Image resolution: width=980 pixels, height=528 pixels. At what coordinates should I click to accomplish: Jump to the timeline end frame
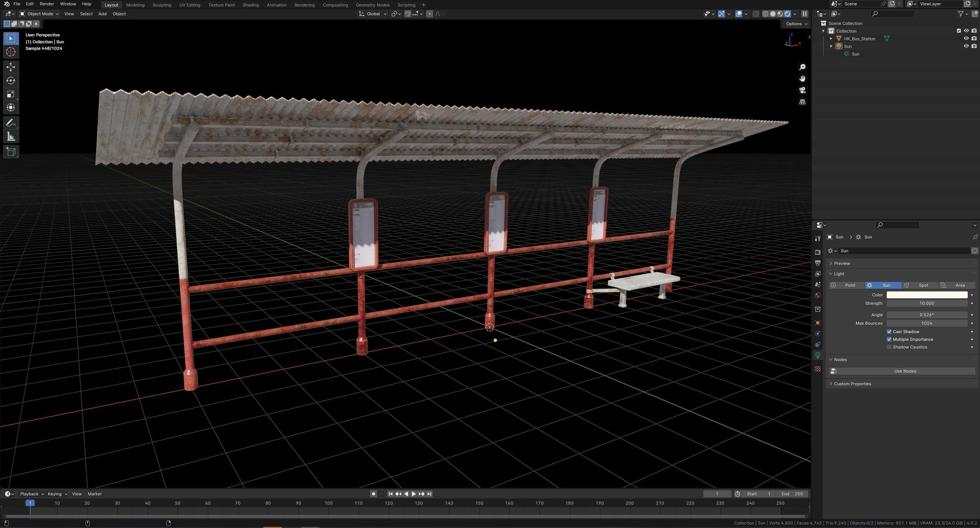point(429,494)
